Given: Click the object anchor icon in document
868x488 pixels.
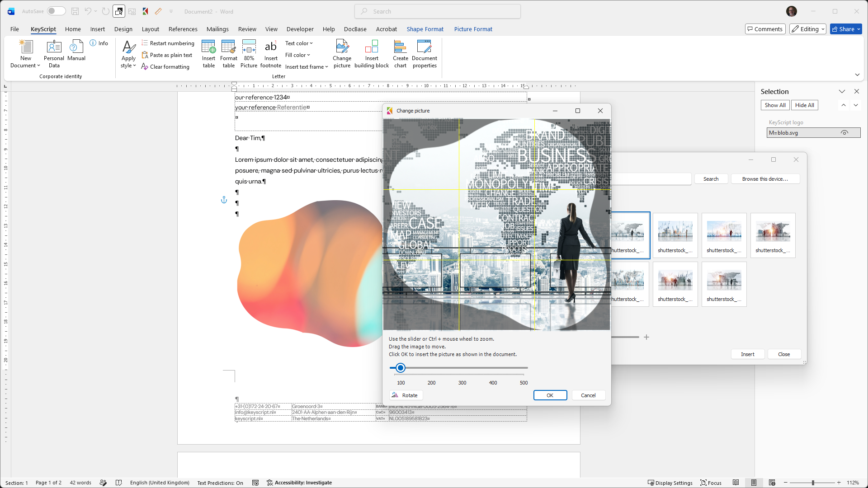Looking at the screenshot, I should (x=224, y=200).
